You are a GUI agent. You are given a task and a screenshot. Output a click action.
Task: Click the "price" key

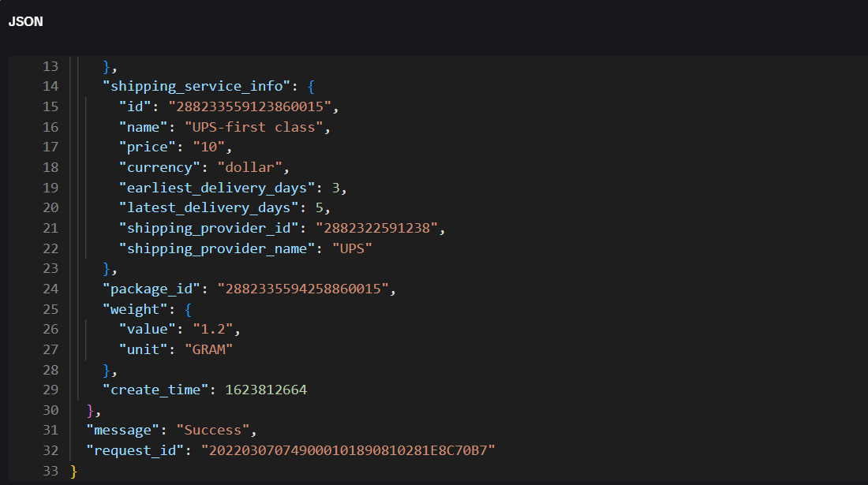pyautogui.click(x=144, y=147)
